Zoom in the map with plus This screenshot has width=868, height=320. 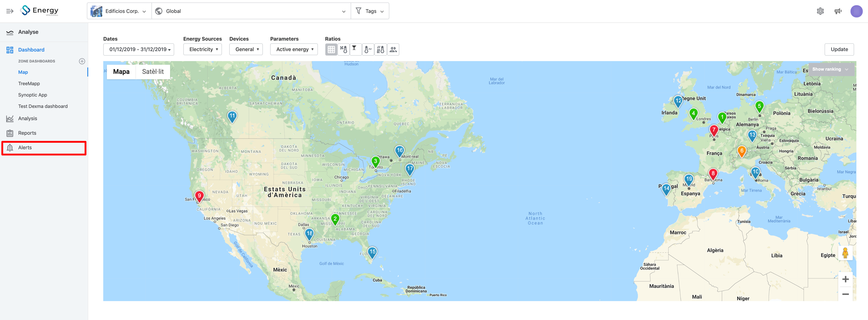[845, 279]
